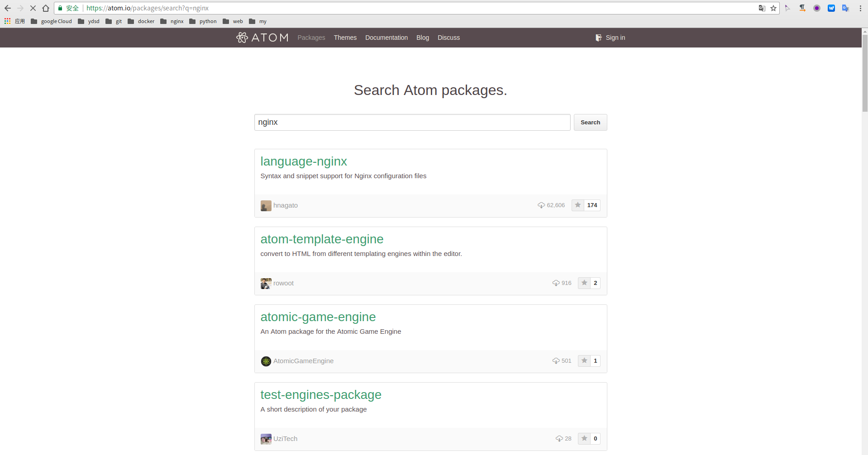Open Documentation nav item
868x455 pixels.
point(386,38)
